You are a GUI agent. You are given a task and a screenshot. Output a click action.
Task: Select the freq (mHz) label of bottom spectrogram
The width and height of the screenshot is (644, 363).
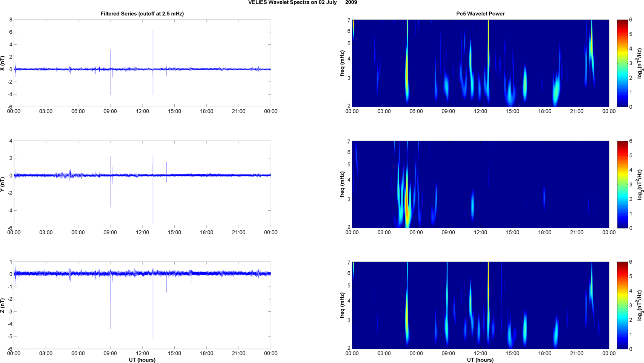click(342, 305)
